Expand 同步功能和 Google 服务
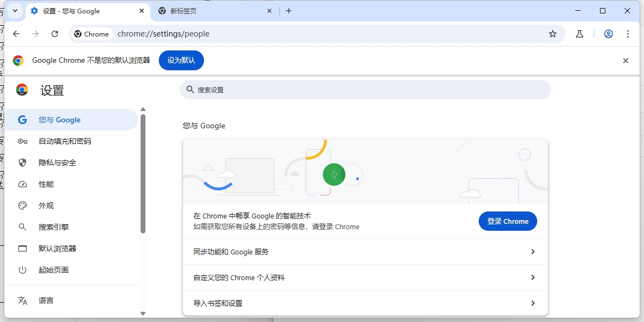Screen dimensions: 644x322 tap(365, 251)
